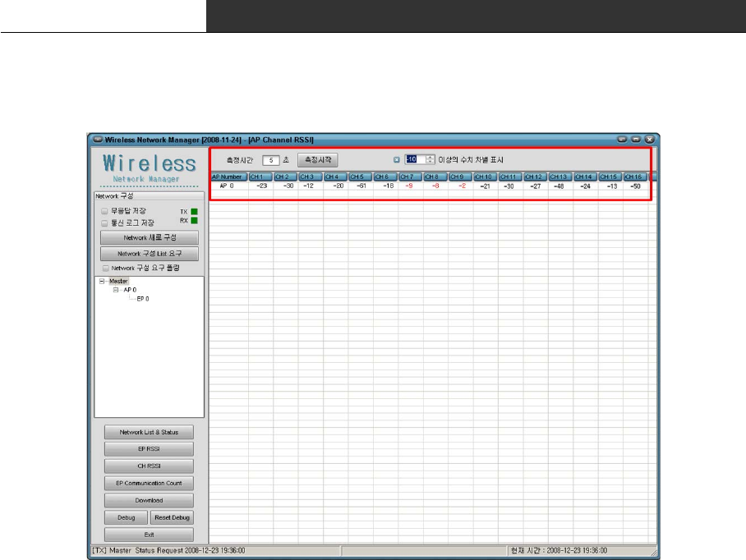
Task: Click the Reset Debug button
Action: 173,517
